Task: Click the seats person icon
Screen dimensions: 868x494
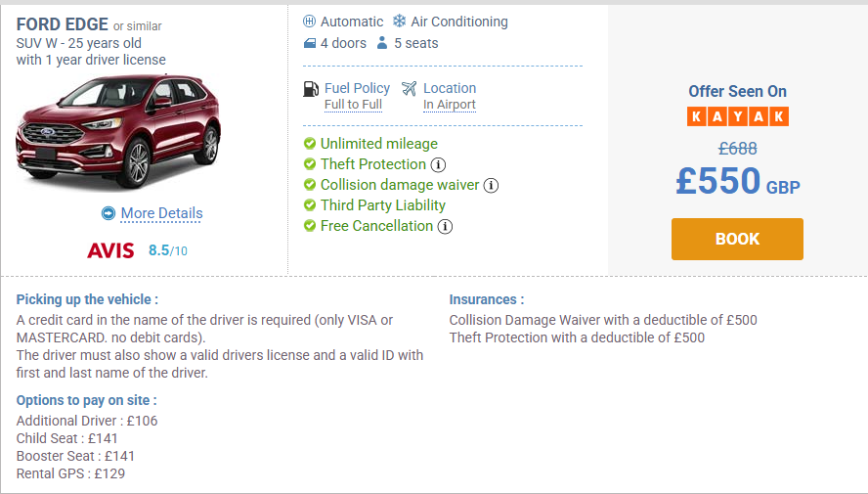Action: pyautogui.click(x=383, y=44)
